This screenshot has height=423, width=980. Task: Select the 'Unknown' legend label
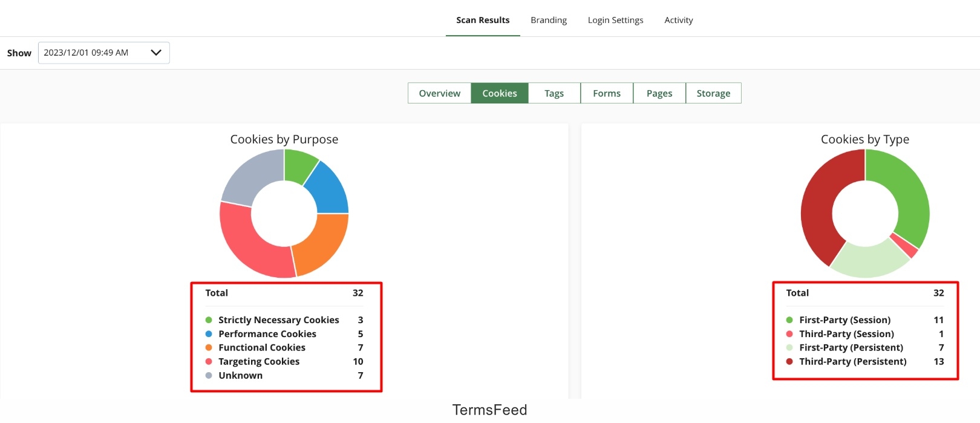point(241,376)
